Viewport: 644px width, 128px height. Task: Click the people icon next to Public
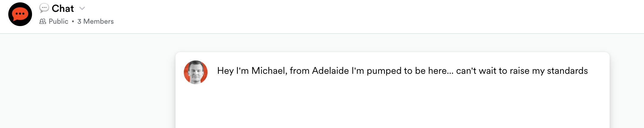pos(43,21)
